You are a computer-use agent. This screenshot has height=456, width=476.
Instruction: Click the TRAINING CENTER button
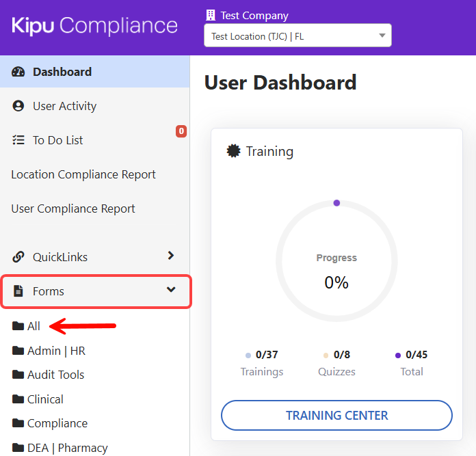pos(336,415)
